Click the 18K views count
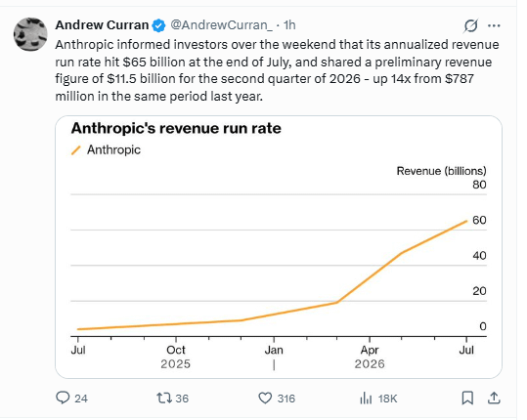This screenshot has height=420, width=527. click(387, 399)
